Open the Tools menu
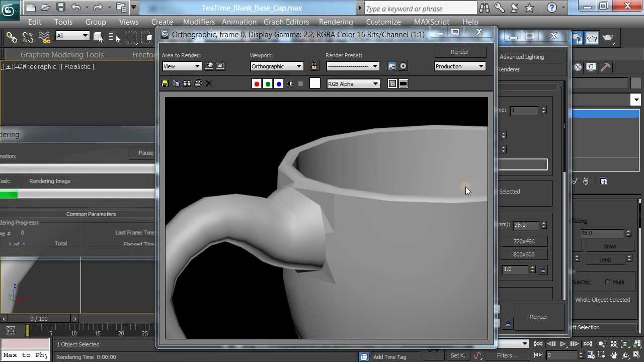Viewport: 644px width, 362px height. pos(63,22)
